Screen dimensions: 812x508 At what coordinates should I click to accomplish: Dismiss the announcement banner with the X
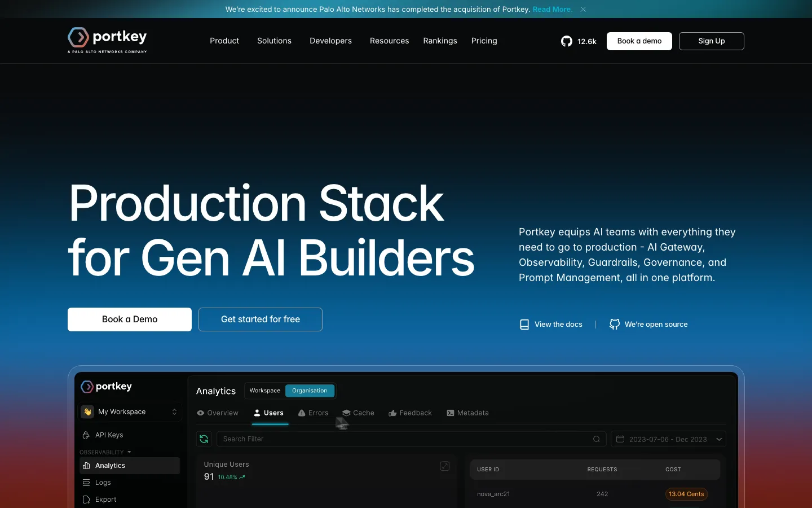pyautogui.click(x=583, y=9)
